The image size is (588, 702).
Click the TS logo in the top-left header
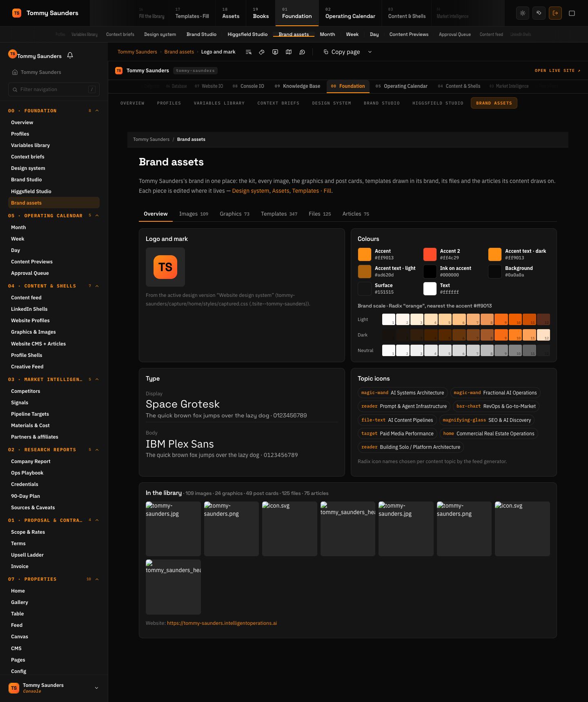point(17,13)
